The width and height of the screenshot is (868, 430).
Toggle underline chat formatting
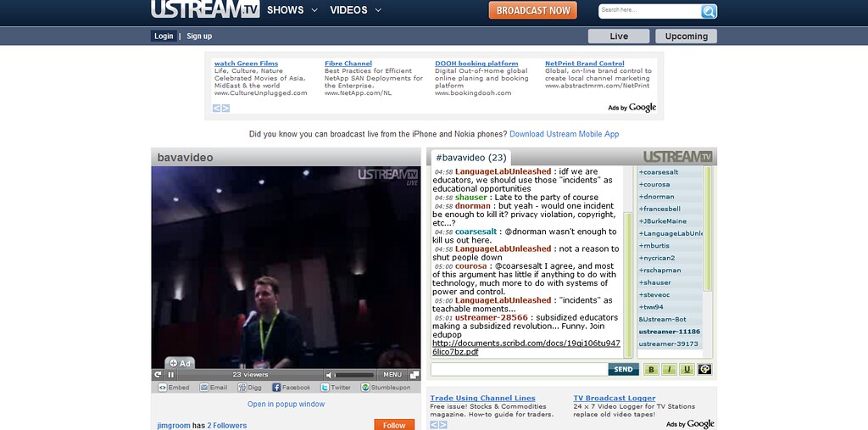tap(687, 370)
